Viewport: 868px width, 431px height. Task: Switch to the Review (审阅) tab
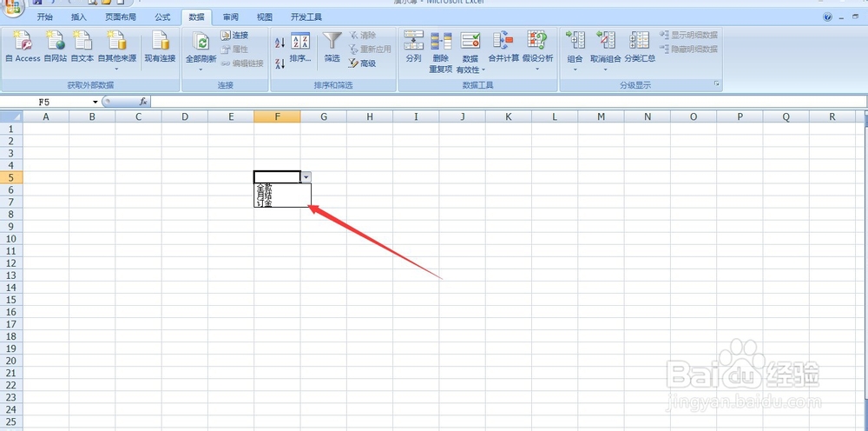[231, 17]
